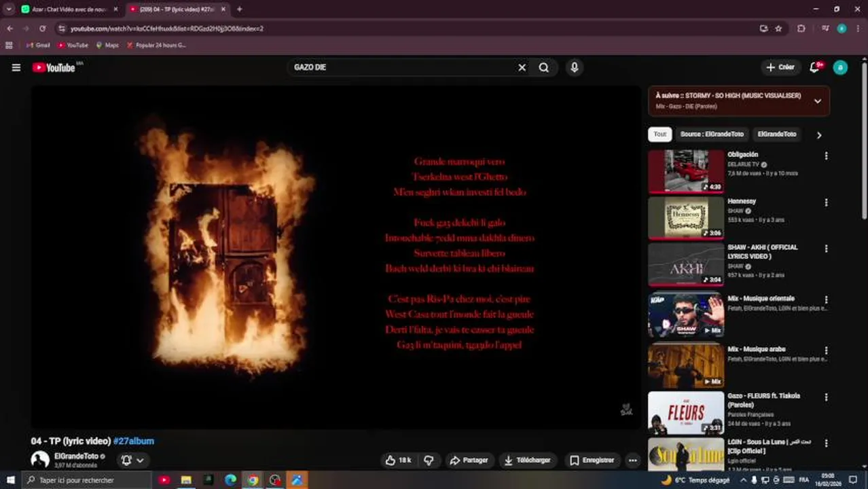Open the media control toolbar icon
The height and width of the screenshot is (489, 868).
pyautogui.click(x=825, y=29)
